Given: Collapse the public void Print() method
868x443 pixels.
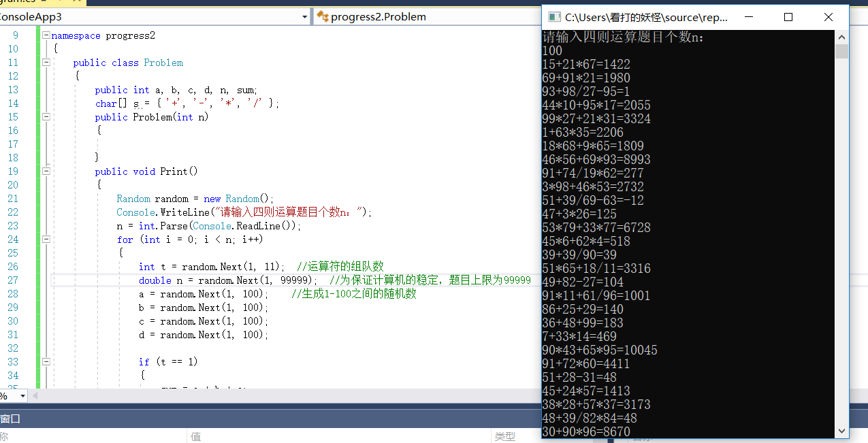Looking at the screenshot, I should click(x=46, y=171).
